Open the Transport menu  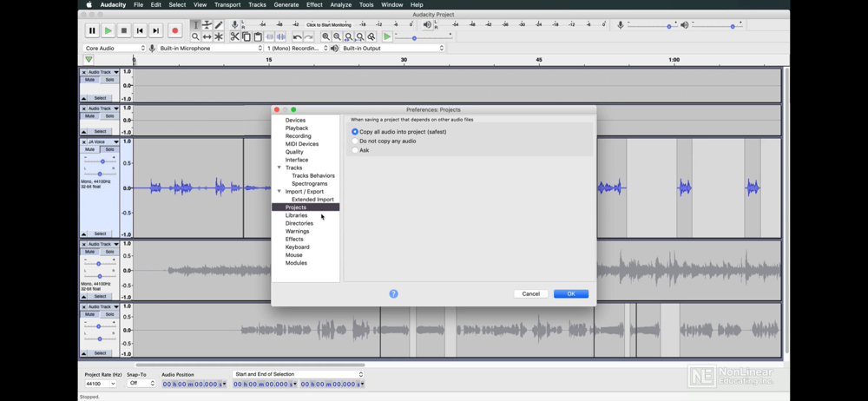coord(227,5)
